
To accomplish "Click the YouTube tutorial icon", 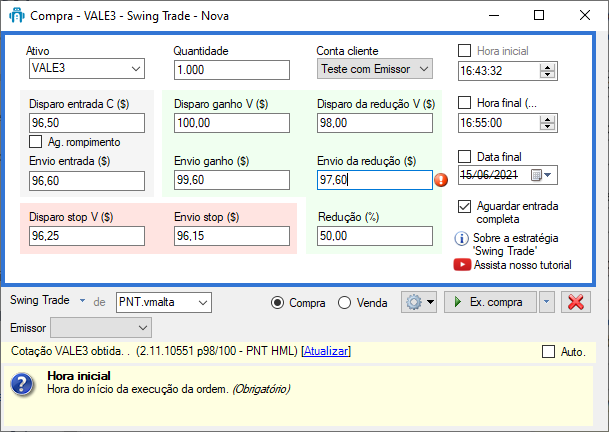I will pyautogui.click(x=462, y=265).
